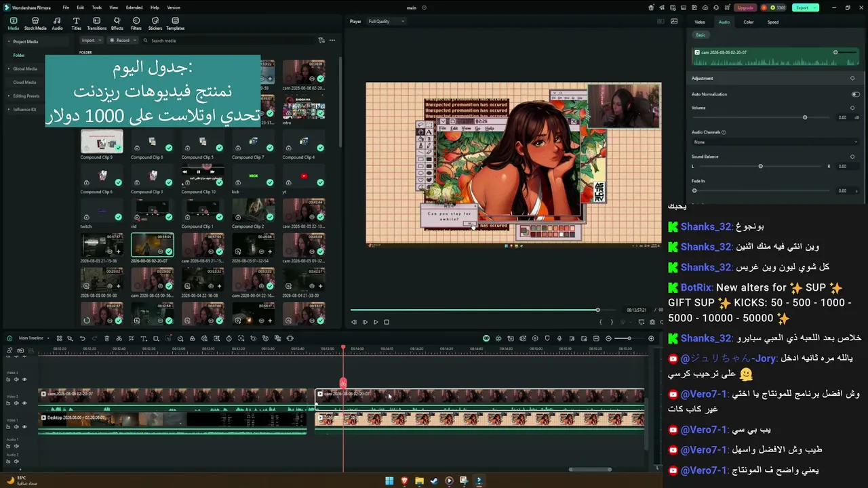The width and height of the screenshot is (868, 488).
Task: Click the Export button
Action: pyautogui.click(x=805, y=7)
